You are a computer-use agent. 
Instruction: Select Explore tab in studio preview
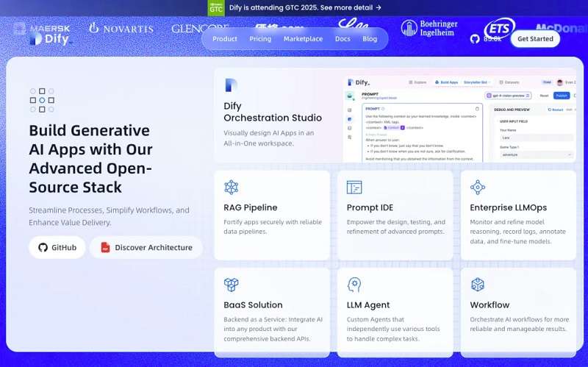click(417, 82)
